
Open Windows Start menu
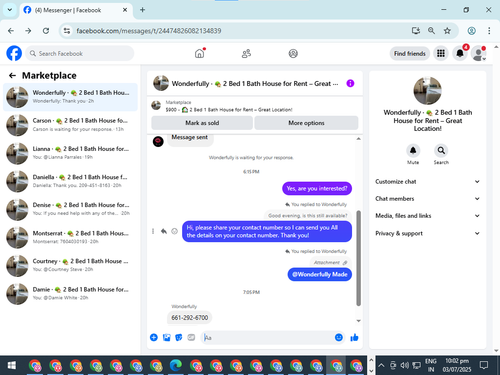coord(11,366)
